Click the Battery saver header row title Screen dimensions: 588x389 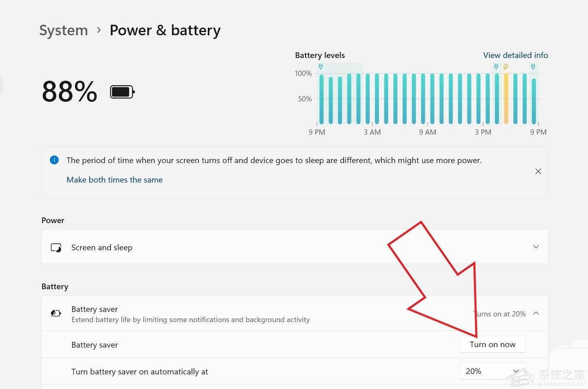pyautogui.click(x=95, y=309)
